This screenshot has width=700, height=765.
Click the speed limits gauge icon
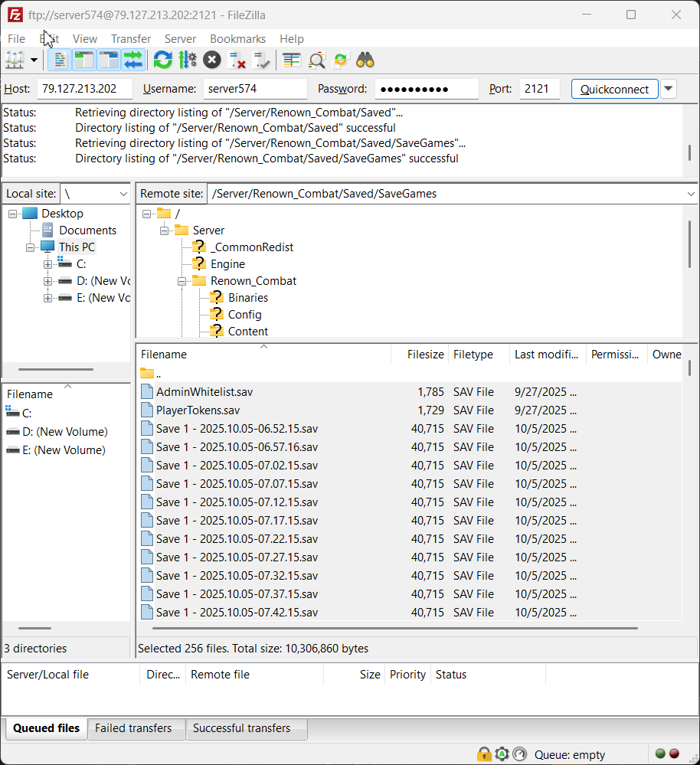[x=520, y=754]
